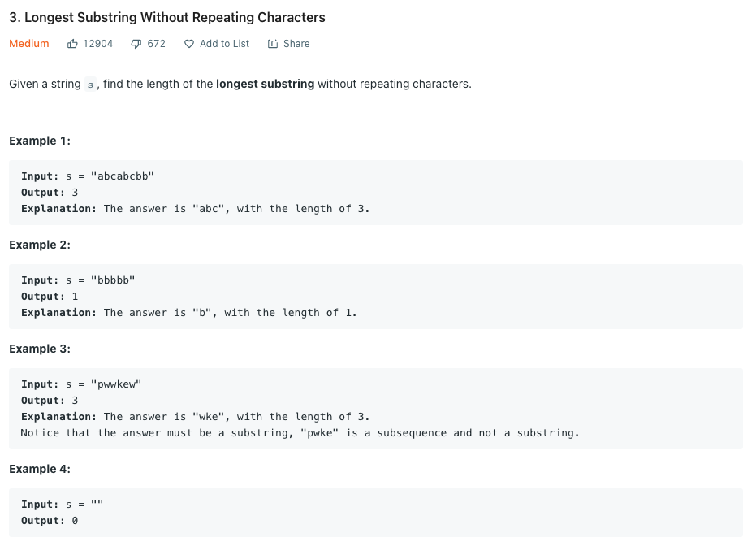Viewport: 756px width, 559px height.
Task: Click the "bbbbb" input string
Action: pyautogui.click(x=113, y=280)
